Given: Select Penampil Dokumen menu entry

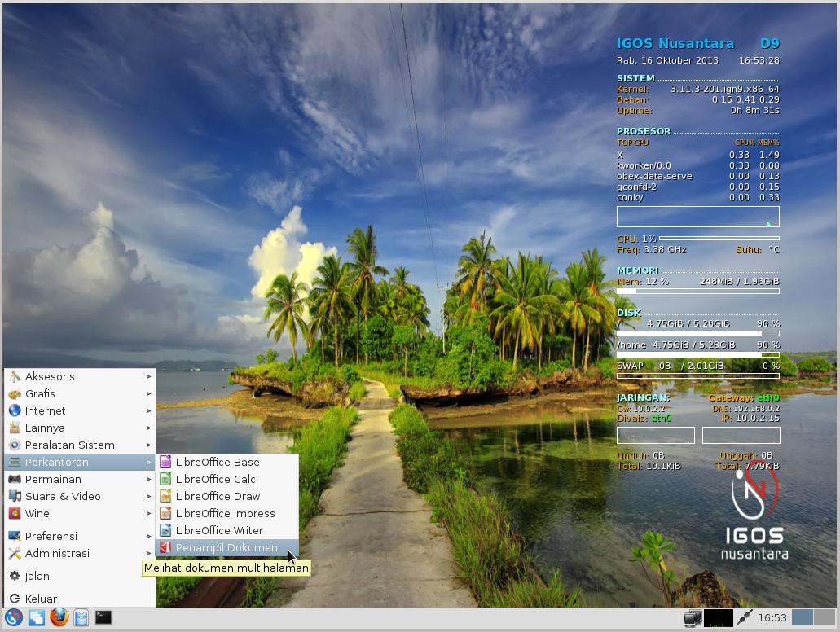Looking at the screenshot, I should click(x=226, y=547).
